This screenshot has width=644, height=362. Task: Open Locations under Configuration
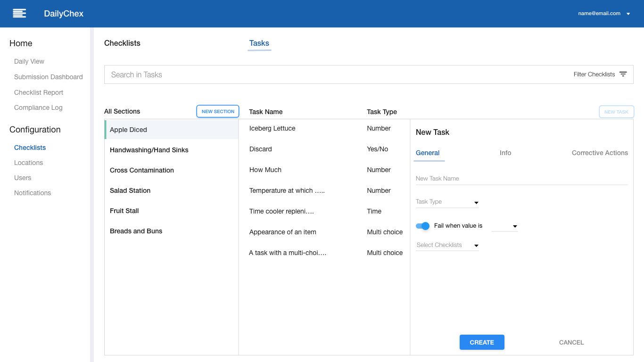(x=28, y=163)
